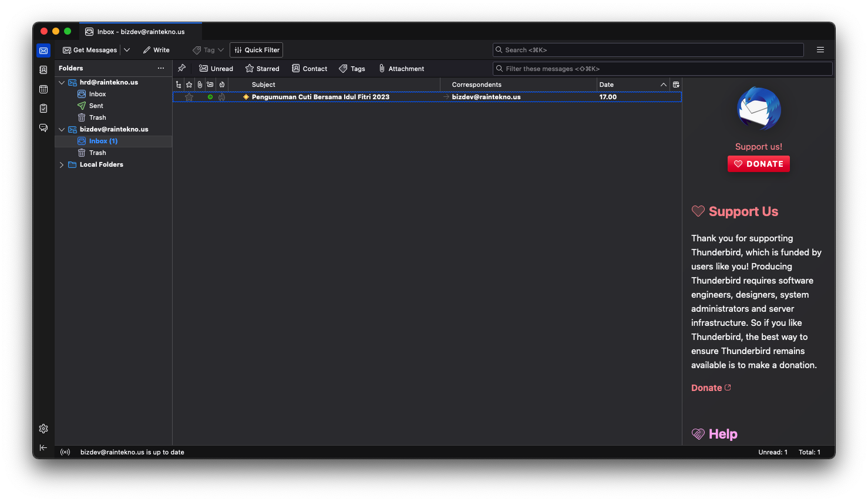Click the red DONATE button
Image resolution: width=868 pixels, height=502 pixels.
758,164
